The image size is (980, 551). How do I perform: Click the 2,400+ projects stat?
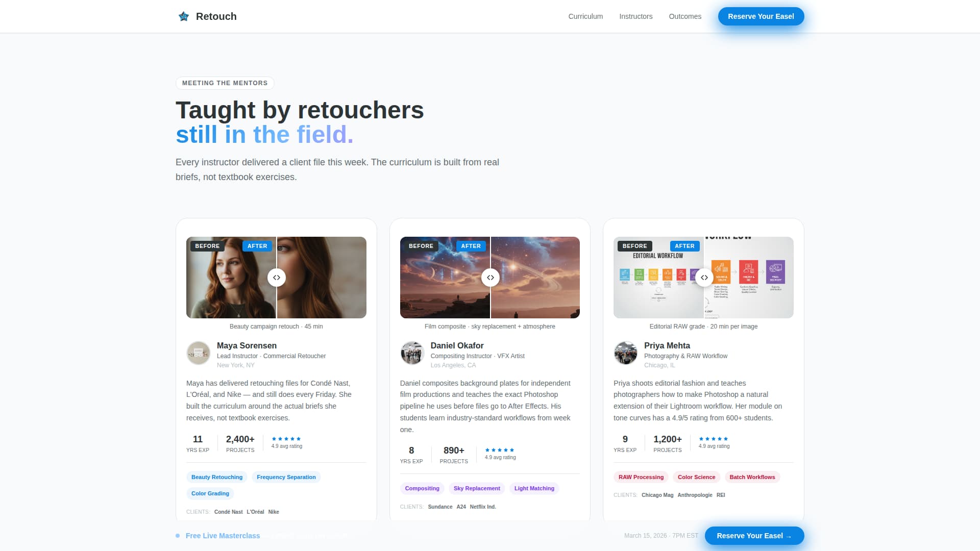click(240, 443)
